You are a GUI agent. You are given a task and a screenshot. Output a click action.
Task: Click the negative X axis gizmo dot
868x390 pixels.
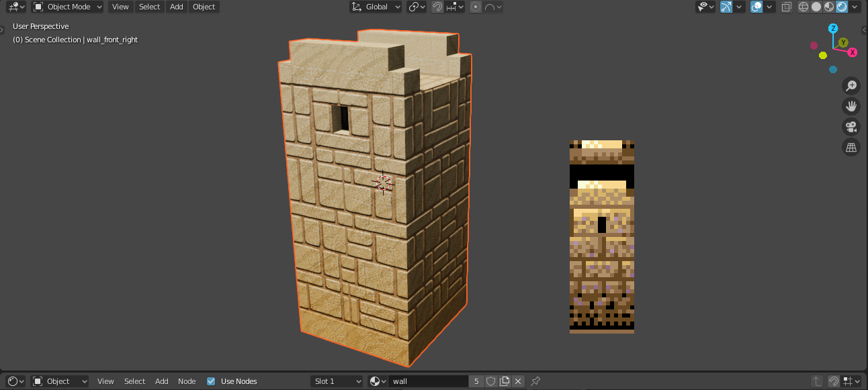point(814,46)
